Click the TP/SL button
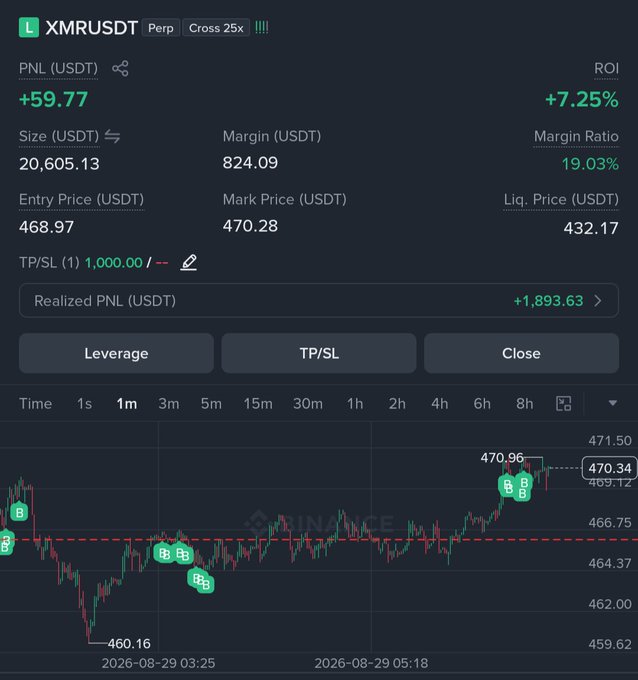Screen dimensions: 638x680 [x=319, y=353]
